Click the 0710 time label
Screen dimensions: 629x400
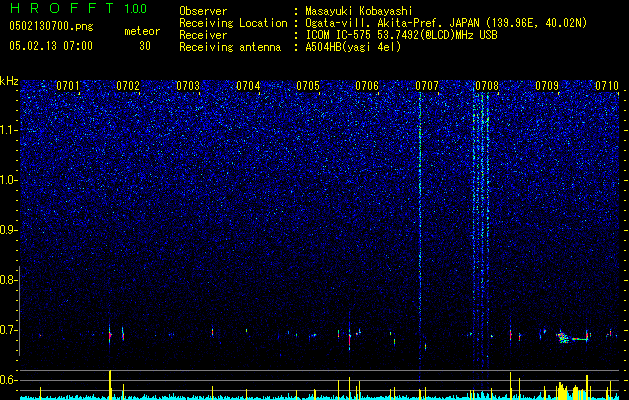point(607,86)
